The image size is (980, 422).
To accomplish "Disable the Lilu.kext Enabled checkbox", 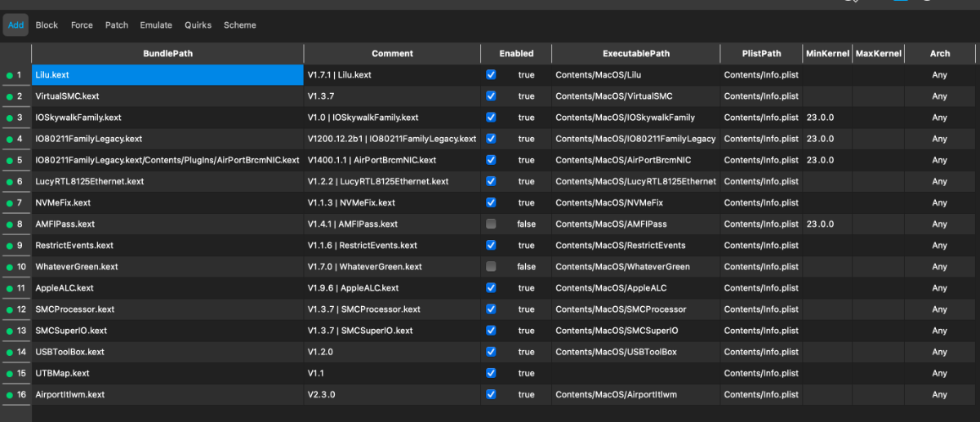I will pyautogui.click(x=491, y=75).
